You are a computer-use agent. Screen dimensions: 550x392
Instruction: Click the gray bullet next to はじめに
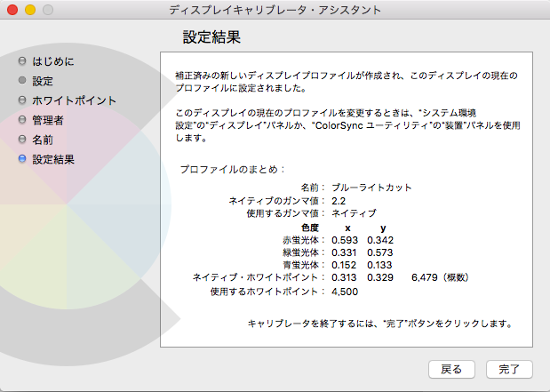pyautogui.click(x=22, y=60)
